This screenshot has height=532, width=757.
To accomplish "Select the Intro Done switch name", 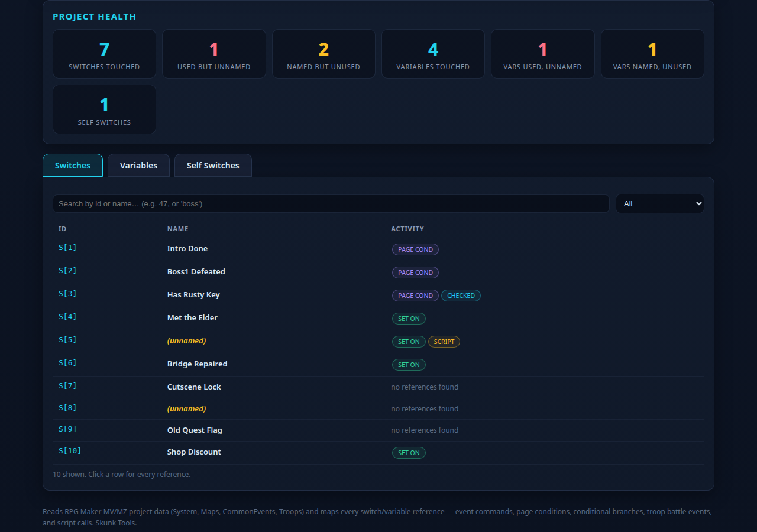I will point(187,249).
